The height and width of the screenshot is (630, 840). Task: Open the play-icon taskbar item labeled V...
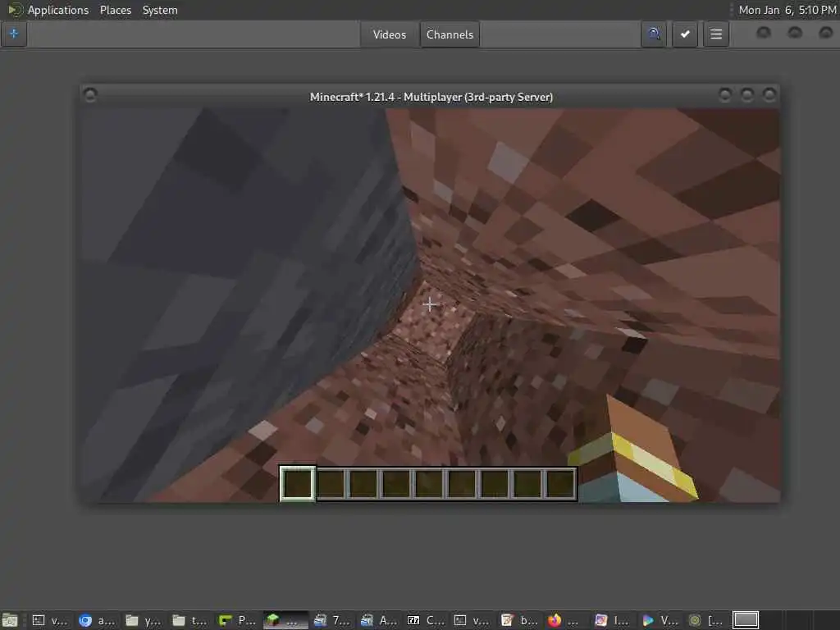660,620
